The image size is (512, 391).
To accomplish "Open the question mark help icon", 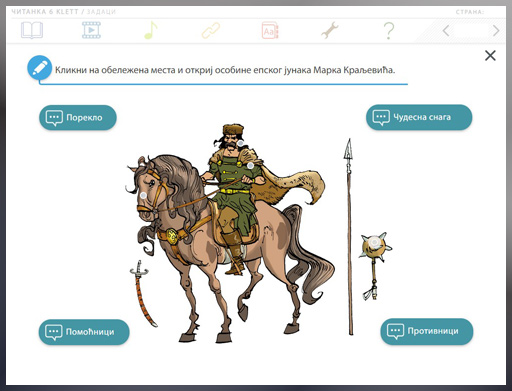I will (389, 31).
